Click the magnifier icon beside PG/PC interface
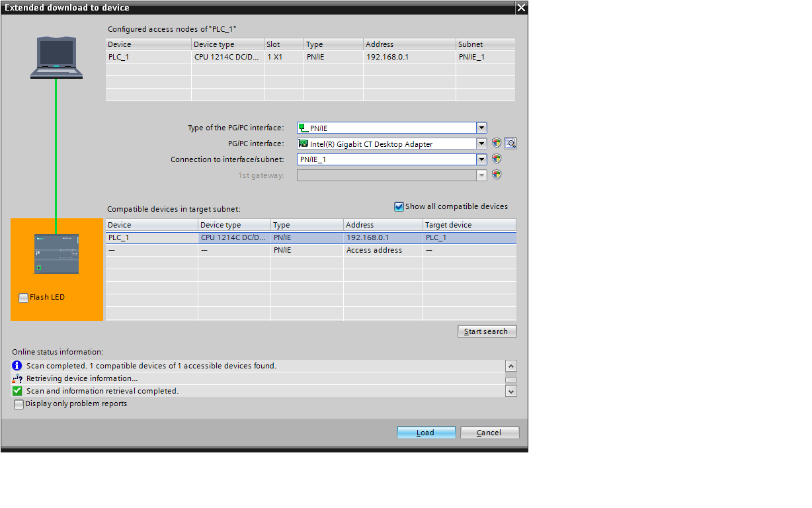This screenshot has height=508, width=812. point(510,143)
